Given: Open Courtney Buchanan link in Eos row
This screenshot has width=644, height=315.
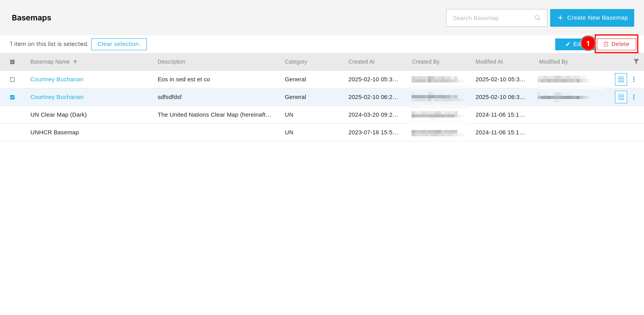Looking at the screenshot, I should coord(57,79).
